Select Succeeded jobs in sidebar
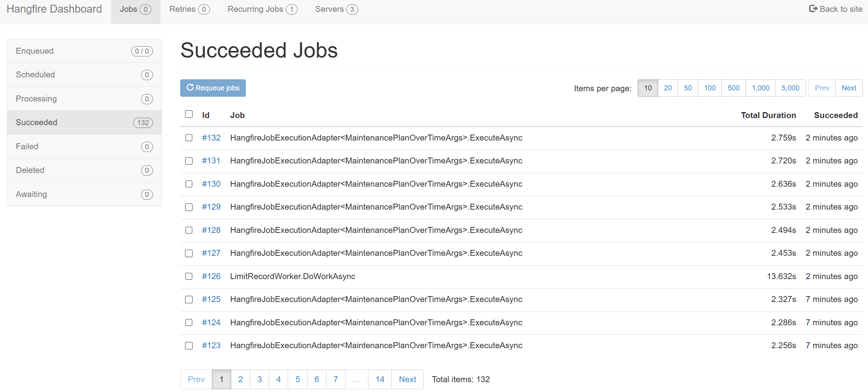 pyautogui.click(x=84, y=122)
